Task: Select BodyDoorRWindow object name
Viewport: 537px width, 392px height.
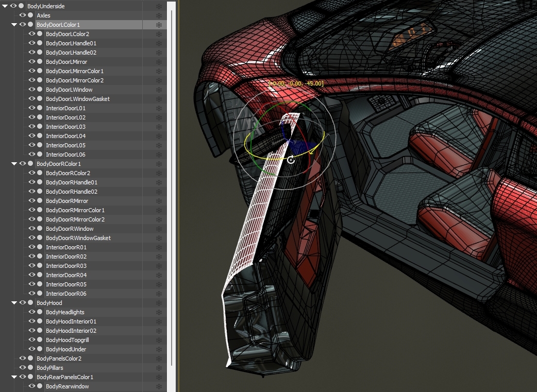Action: (70, 229)
